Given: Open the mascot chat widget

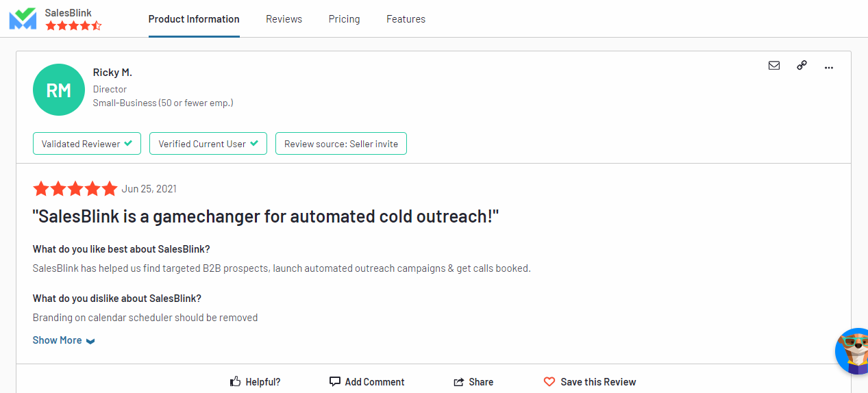Looking at the screenshot, I should tap(852, 351).
